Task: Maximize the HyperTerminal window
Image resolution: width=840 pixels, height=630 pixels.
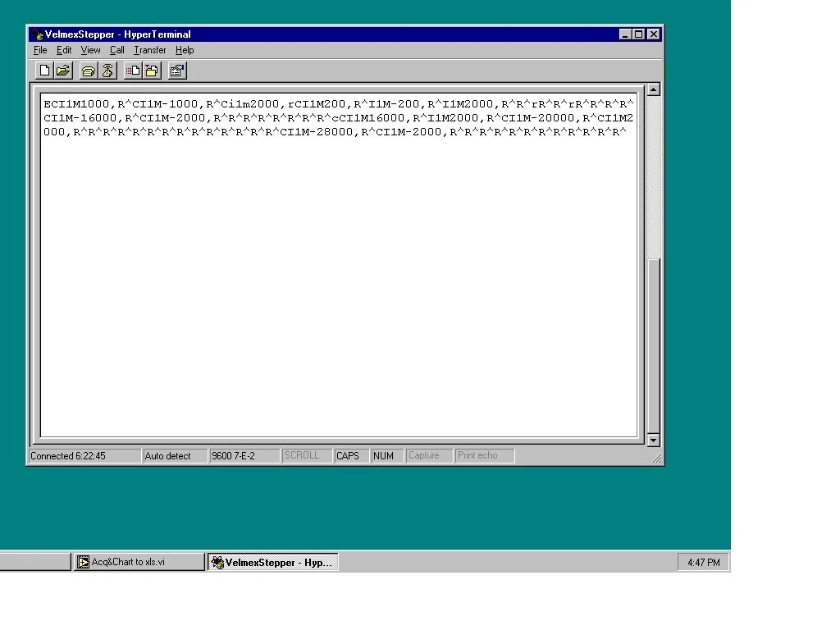Action: pyautogui.click(x=638, y=34)
